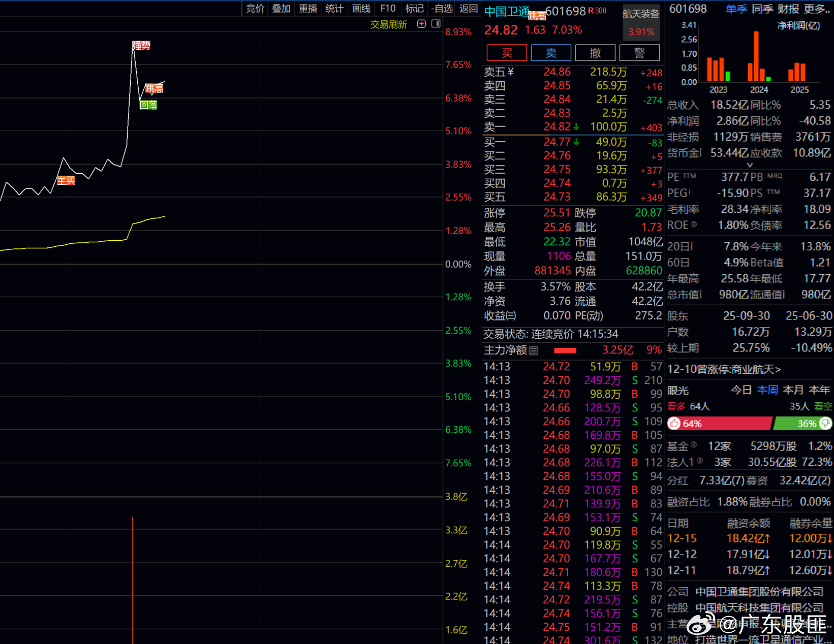834x644 pixels.
Task: Click the red 64% bullish bar
Action: [x=720, y=424]
